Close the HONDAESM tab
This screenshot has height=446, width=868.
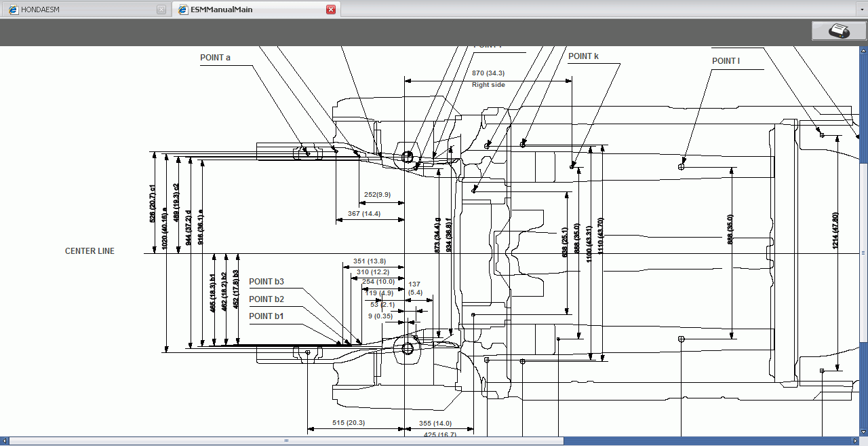(161, 10)
